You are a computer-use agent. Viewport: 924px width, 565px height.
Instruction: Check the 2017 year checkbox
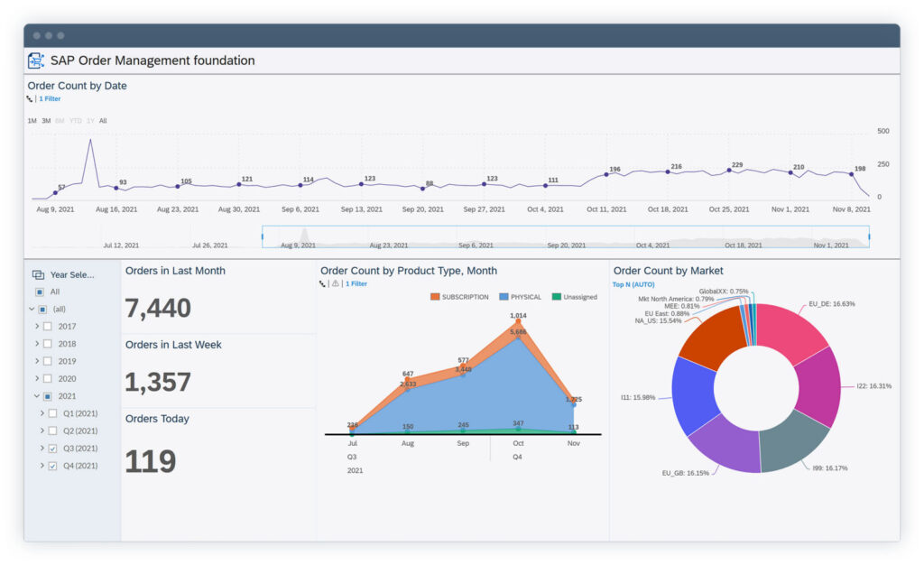coord(48,326)
